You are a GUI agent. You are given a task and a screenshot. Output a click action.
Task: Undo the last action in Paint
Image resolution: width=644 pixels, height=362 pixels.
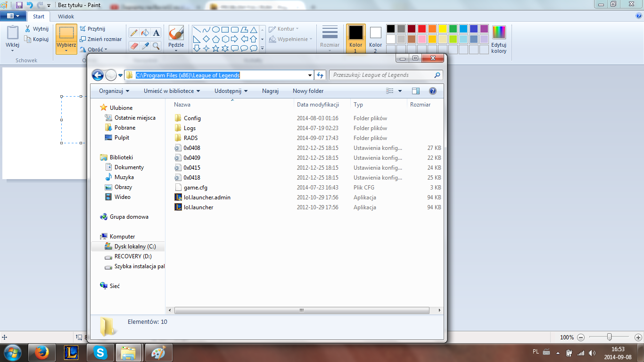click(30, 5)
